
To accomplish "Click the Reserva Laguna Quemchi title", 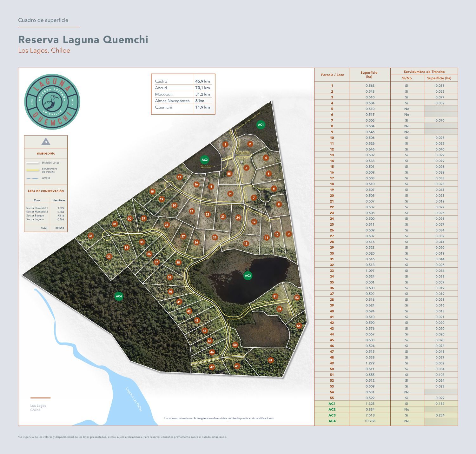I will [83, 39].
